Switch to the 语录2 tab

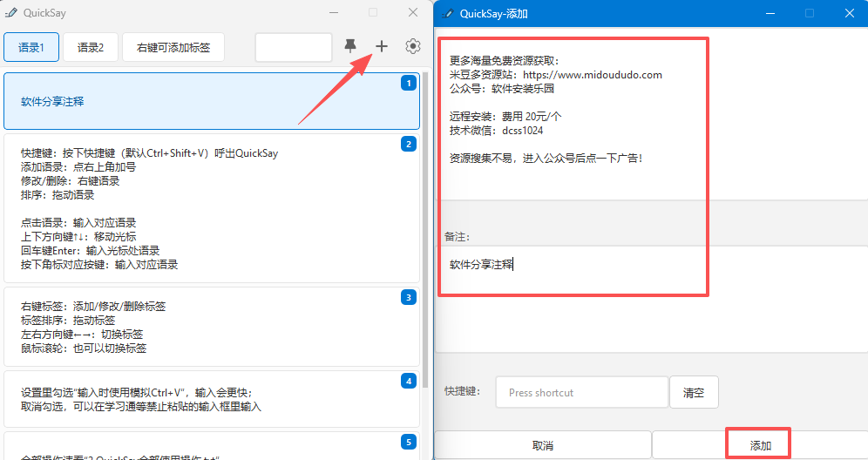pos(91,47)
